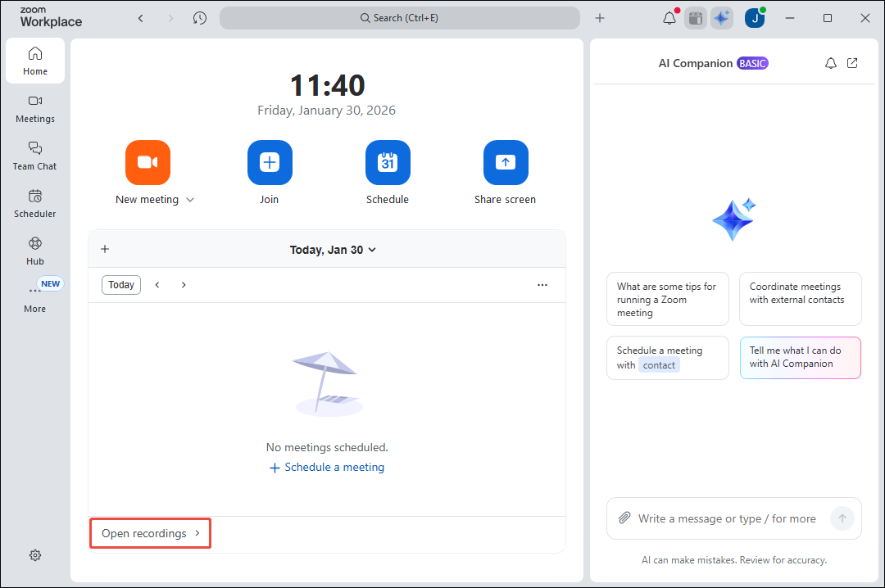This screenshot has height=588, width=885.
Task: Select 'What are some tips for running' prompt
Action: [668, 299]
